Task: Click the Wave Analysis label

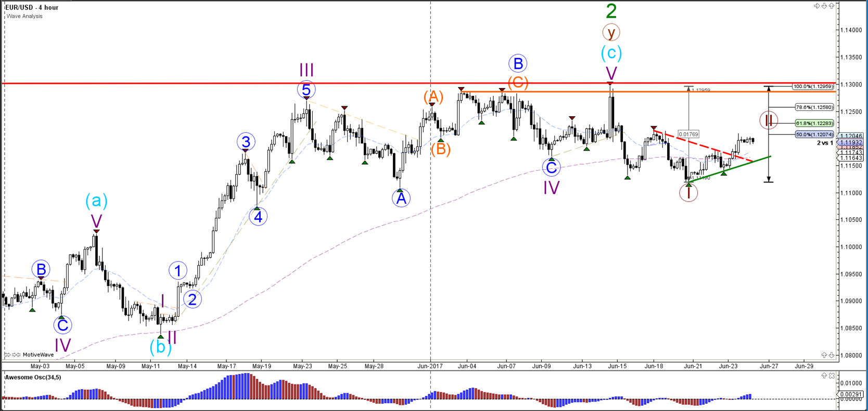Action: tap(24, 16)
